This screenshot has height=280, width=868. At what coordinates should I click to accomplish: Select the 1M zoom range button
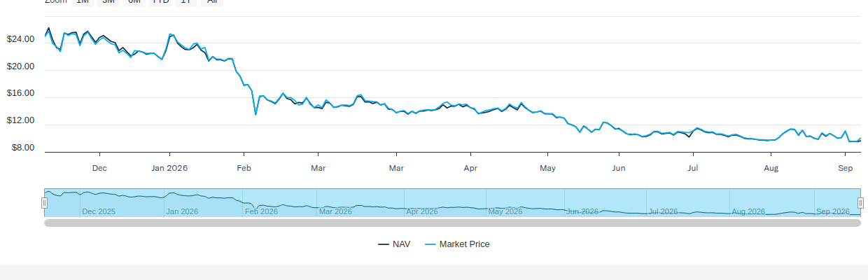tap(82, 2)
